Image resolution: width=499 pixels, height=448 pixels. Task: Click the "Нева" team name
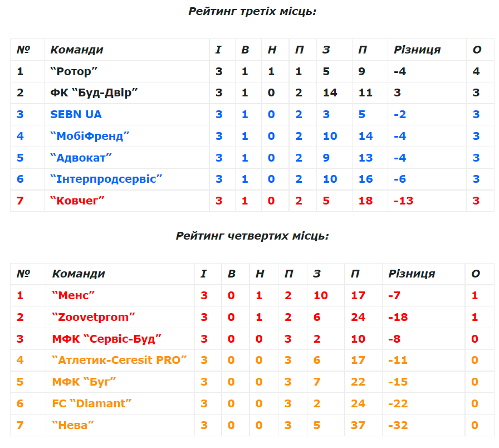tap(73, 425)
